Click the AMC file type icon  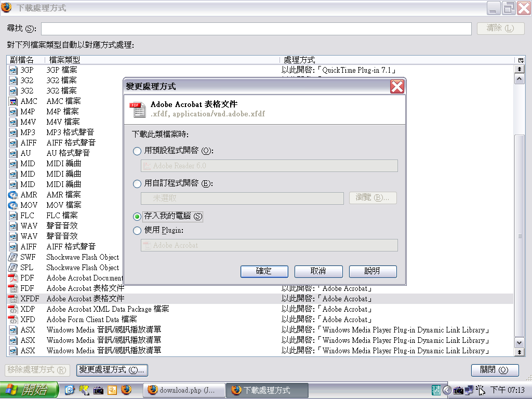pyautogui.click(x=13, y=101)
